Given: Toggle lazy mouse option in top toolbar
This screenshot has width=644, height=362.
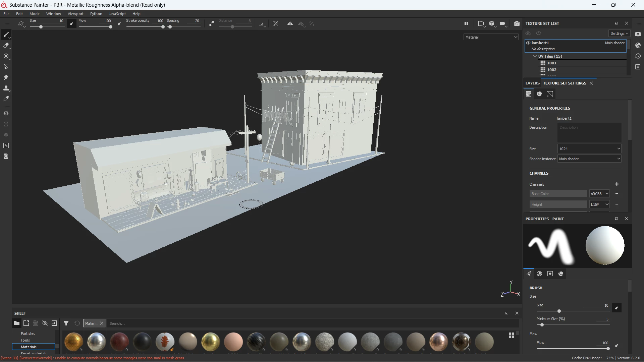Looking at the screenshot, I should coord(211,24).
